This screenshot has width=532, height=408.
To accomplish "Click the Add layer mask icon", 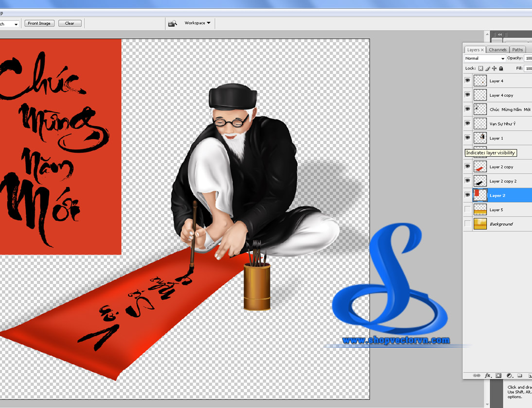I will [x=497, y=375].
